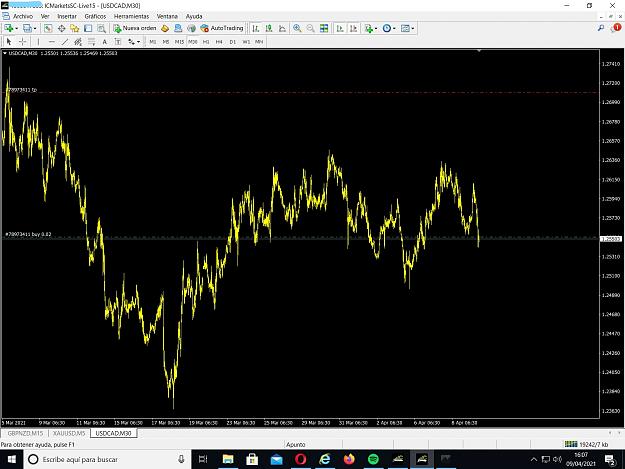Expand the Profiles dropdown arrow
625x469 pixels.
click(x=35, y=28)
